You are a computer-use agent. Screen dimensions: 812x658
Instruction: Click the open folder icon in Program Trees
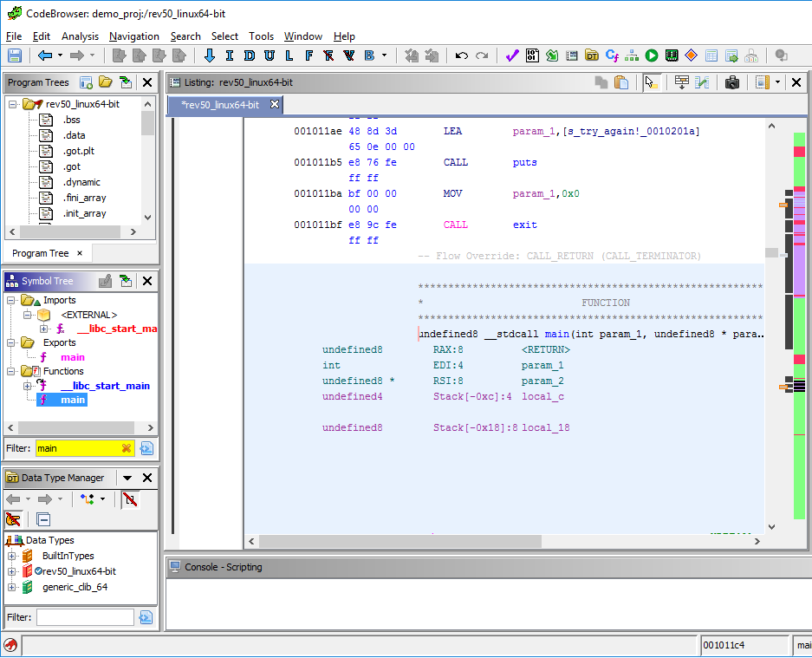click(106, 82)
